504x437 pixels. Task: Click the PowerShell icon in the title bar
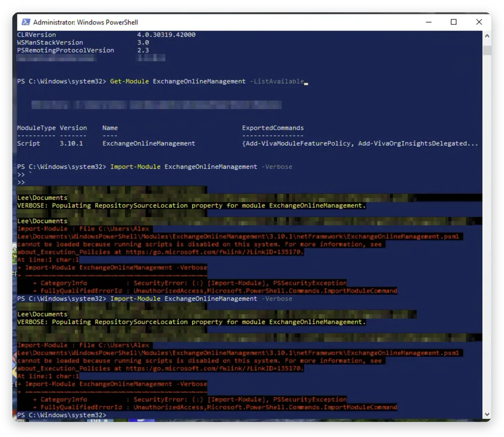click(x=26, y=22)
